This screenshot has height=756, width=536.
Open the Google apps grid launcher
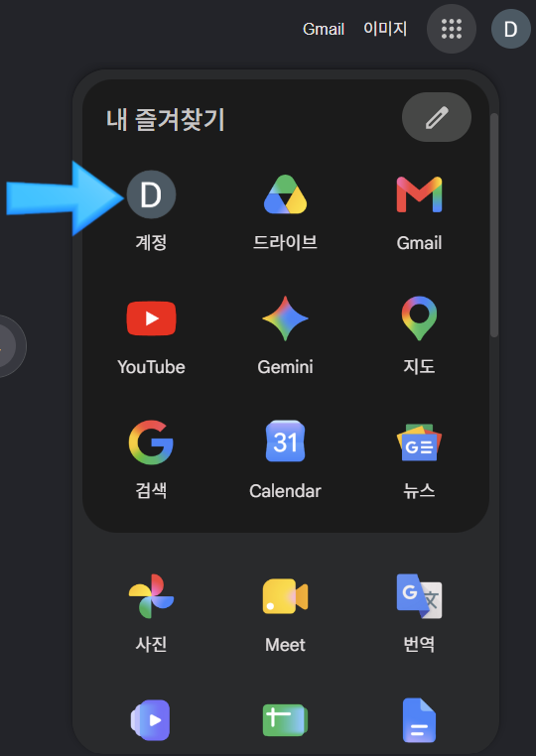coord(451,29)
